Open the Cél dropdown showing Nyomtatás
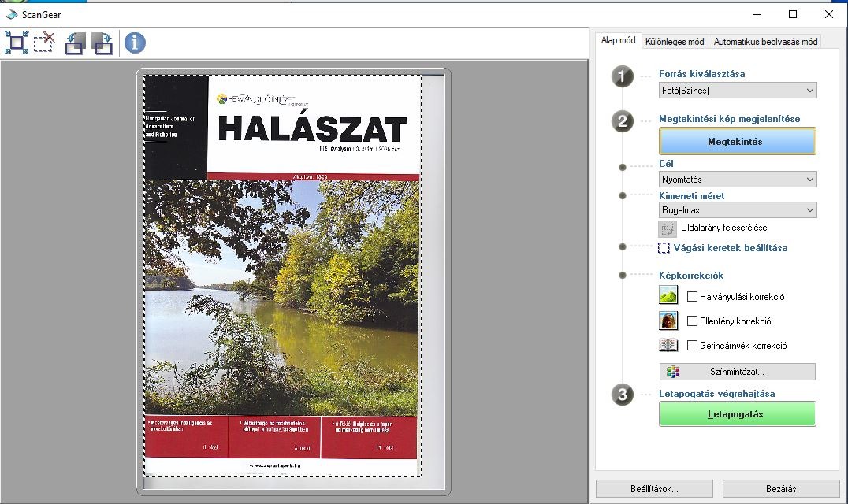Screen dimensions: 848x504 [x=738, y=180]
